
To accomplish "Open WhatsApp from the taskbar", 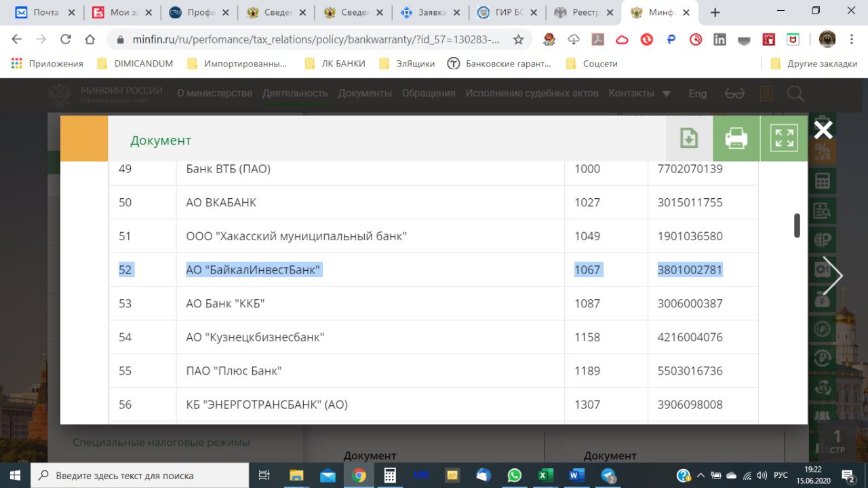I will (515, 475).
